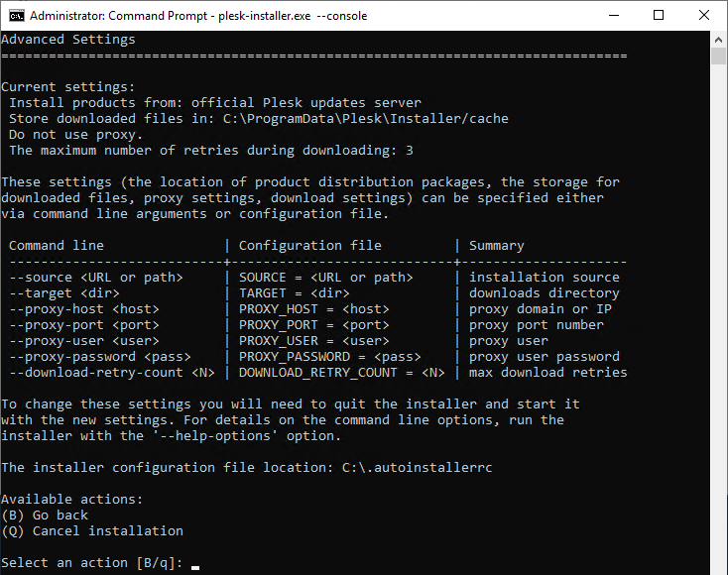The height and width of the screenshot is (575, 728).
Task: Close the Command Prompt window
Action: (704, 16)
